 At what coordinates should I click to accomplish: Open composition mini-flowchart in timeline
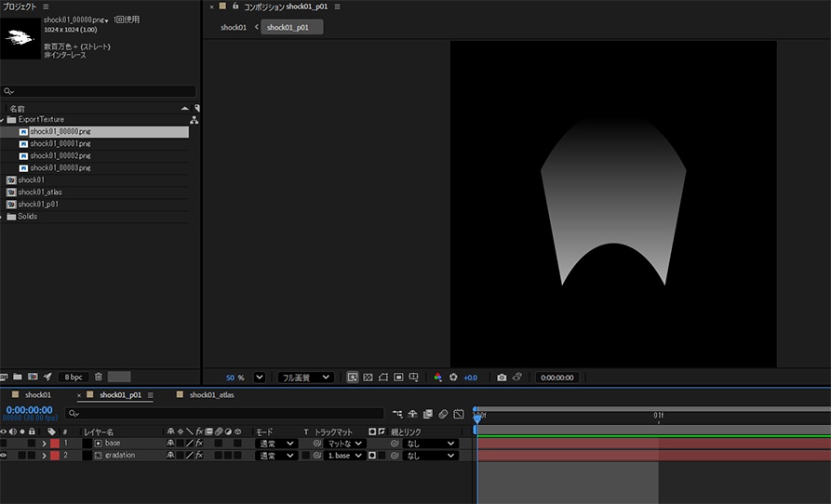[x=397, y=414]
